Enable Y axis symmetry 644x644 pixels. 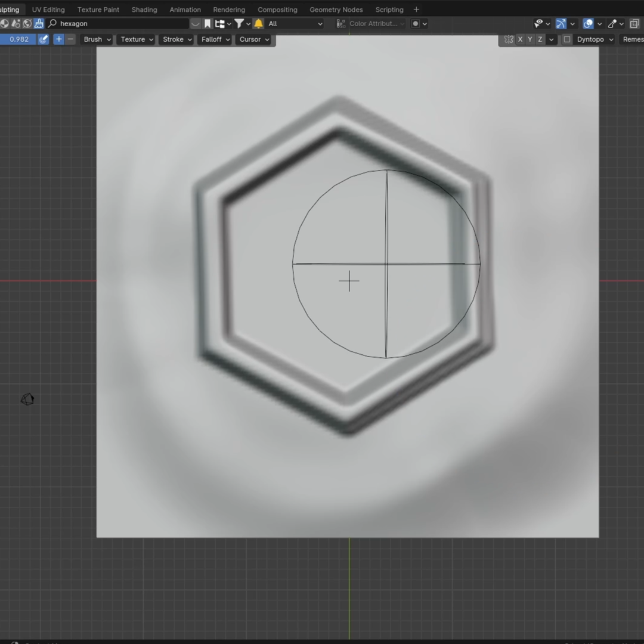(530, 39)
